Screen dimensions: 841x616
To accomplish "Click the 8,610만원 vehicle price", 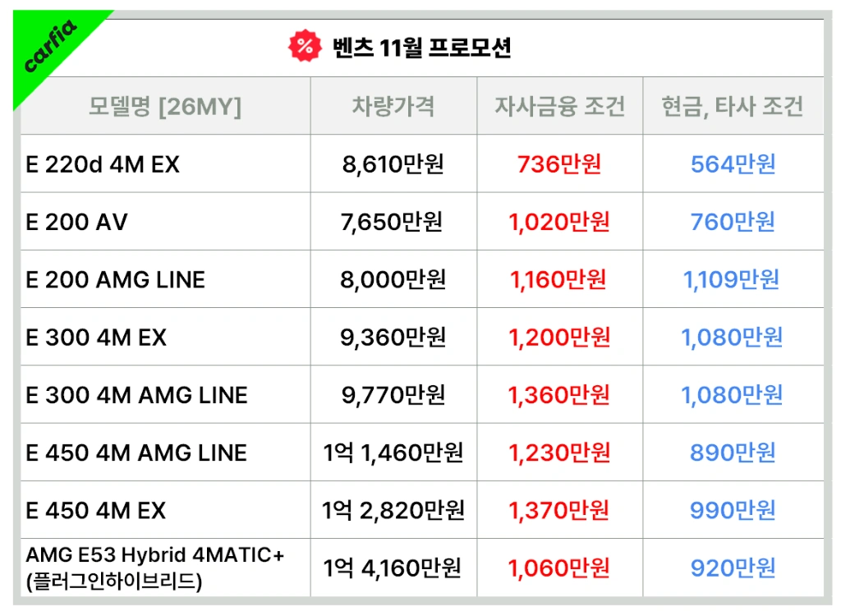I will 393,165.
